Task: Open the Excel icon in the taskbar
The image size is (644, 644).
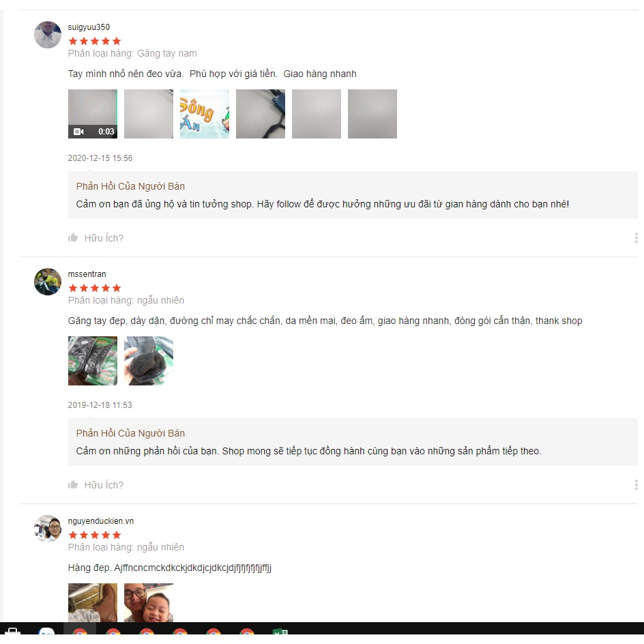Action: tap(280, 632)
